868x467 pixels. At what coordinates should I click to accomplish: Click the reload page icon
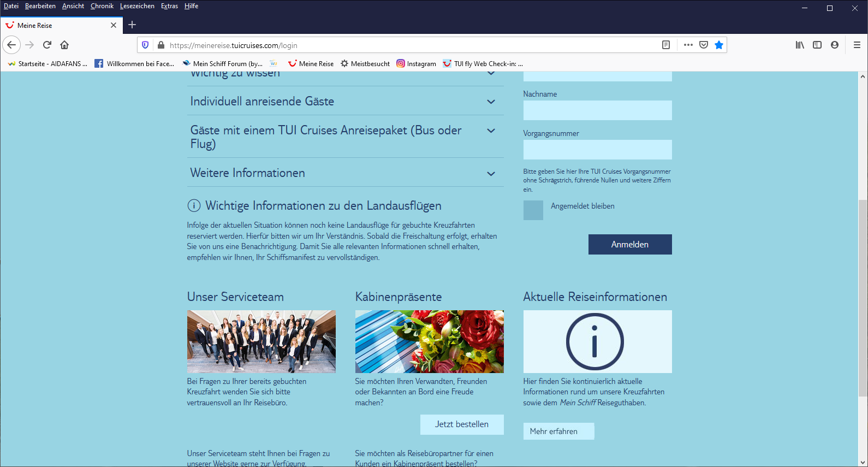tap(47, 45)
